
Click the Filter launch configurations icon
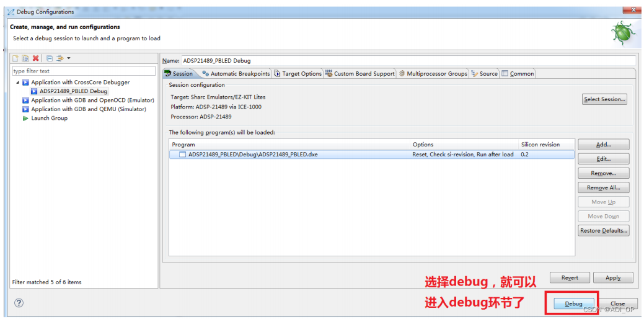point(60,58)
